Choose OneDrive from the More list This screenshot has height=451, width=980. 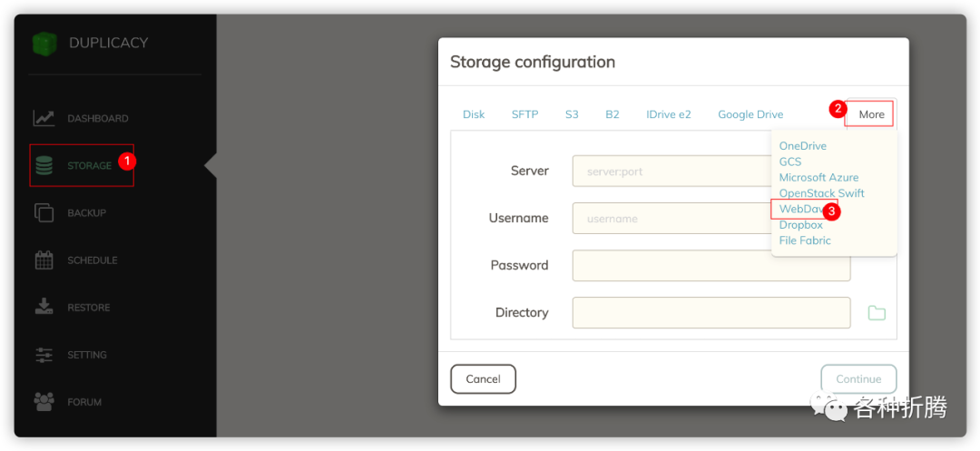click(x=802, y=146)
